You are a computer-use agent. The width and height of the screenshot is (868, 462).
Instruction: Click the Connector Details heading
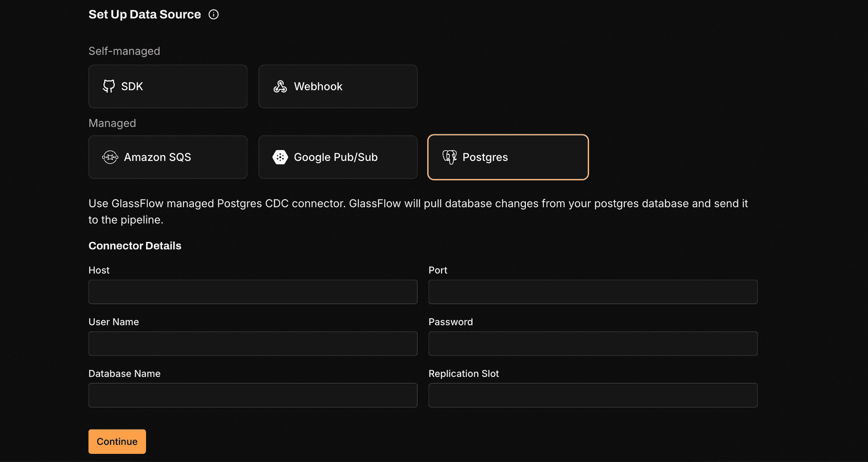click(135, 246)
